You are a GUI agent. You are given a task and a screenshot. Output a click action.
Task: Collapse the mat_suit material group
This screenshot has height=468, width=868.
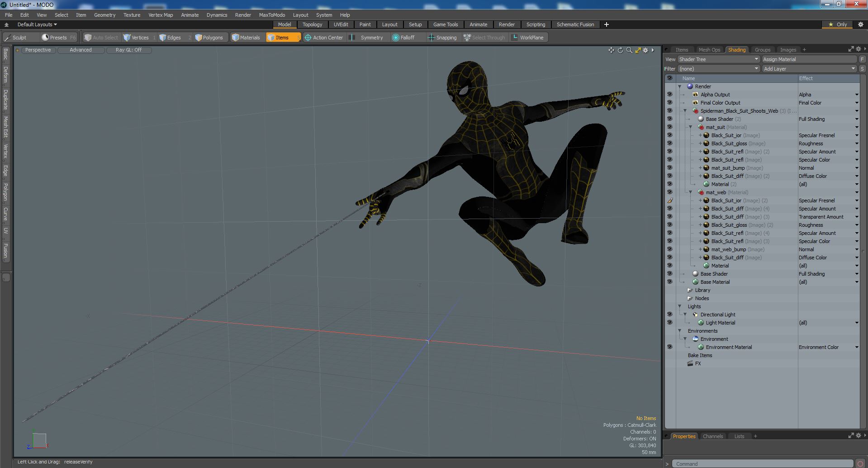click(x=690, y=127)
